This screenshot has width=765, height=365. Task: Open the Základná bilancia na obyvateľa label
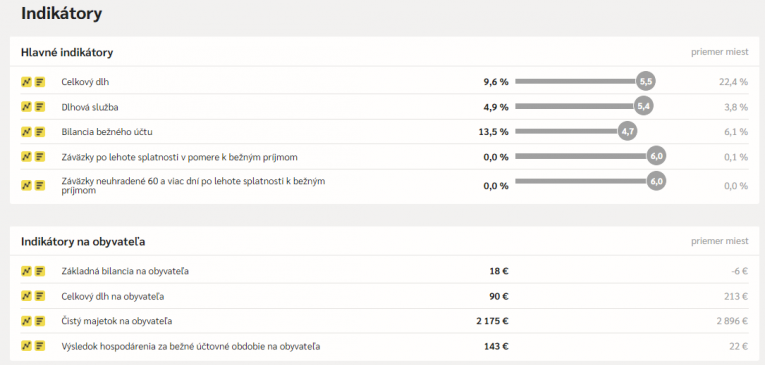(x=125, y=271)
